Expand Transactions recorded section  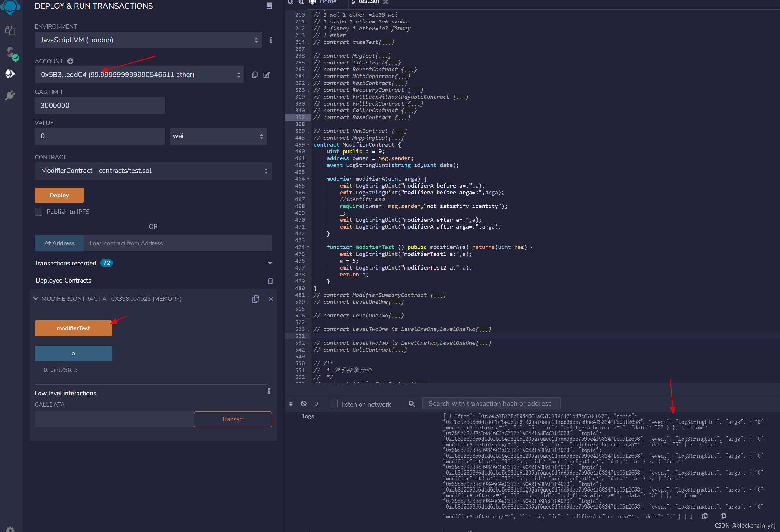point(270,263)
